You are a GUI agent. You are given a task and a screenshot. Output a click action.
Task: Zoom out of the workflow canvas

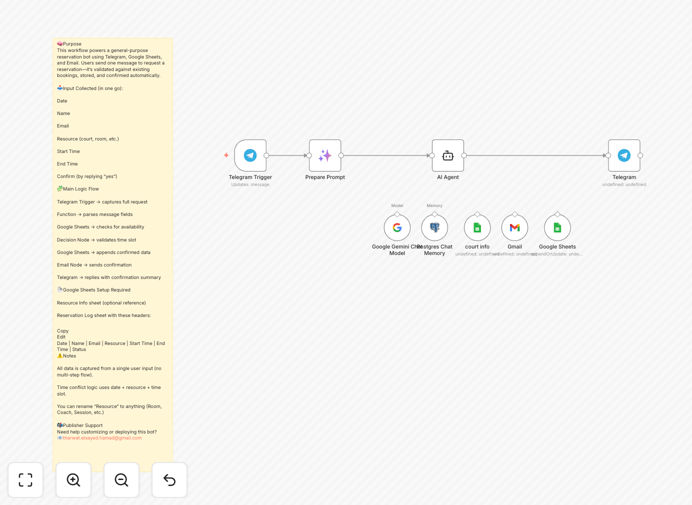pos(121,480)
